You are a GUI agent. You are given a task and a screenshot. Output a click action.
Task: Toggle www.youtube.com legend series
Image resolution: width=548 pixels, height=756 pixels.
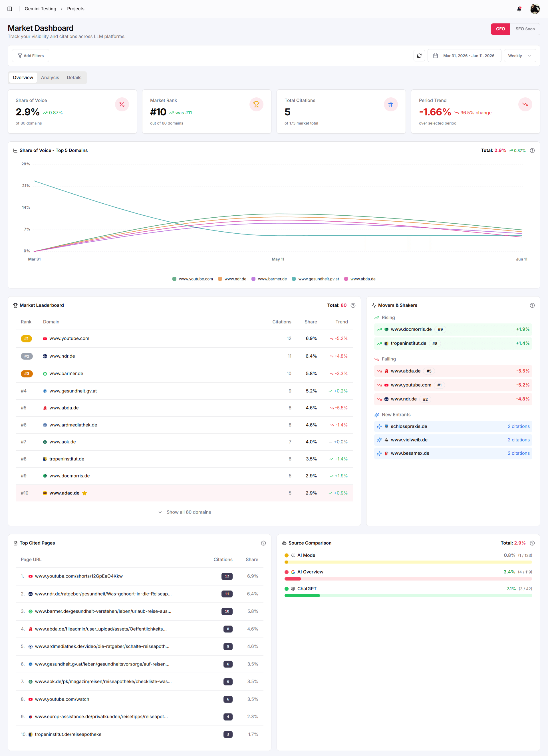click(193, 279)
